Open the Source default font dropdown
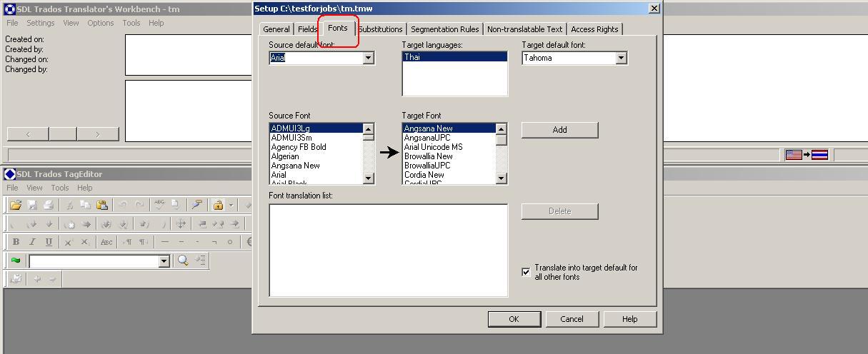868x354 pixels. 369,58
